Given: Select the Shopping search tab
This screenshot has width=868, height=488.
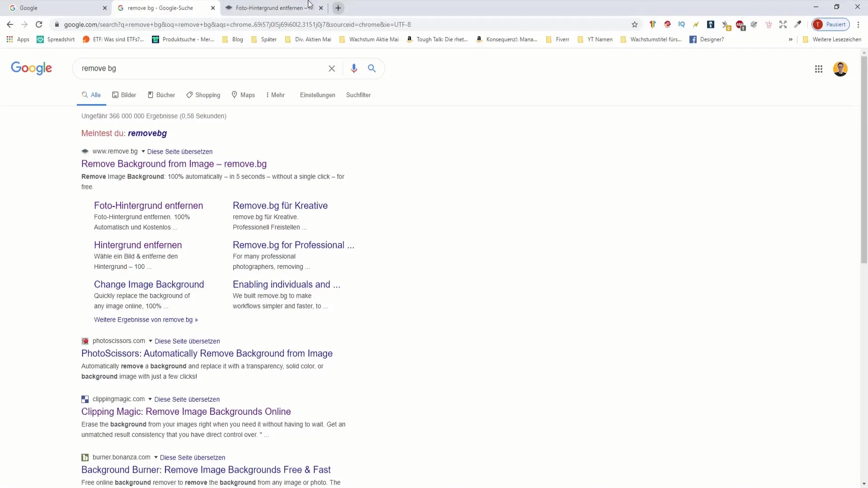Looking at the screenshot, I should click(203, 95).
